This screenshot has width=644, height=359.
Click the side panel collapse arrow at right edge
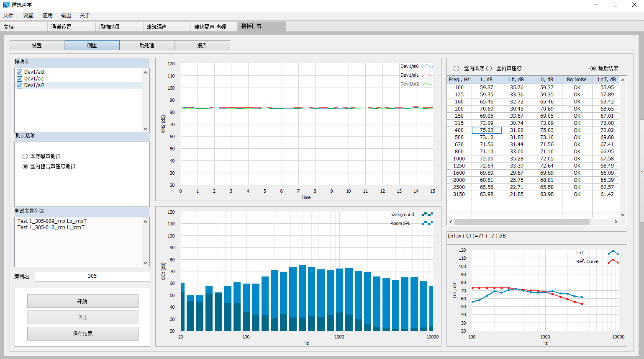click(642, 172)
